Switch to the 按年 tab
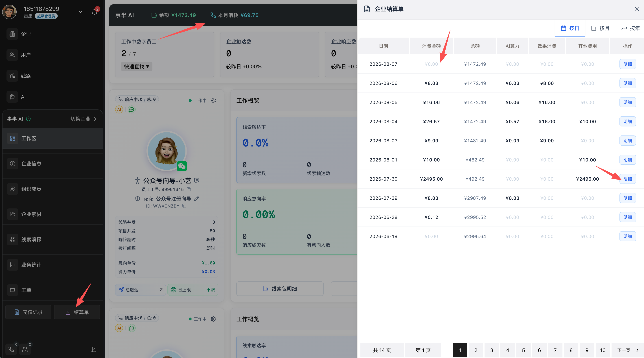Screen dimensions: 644x358 coord(631,28)
